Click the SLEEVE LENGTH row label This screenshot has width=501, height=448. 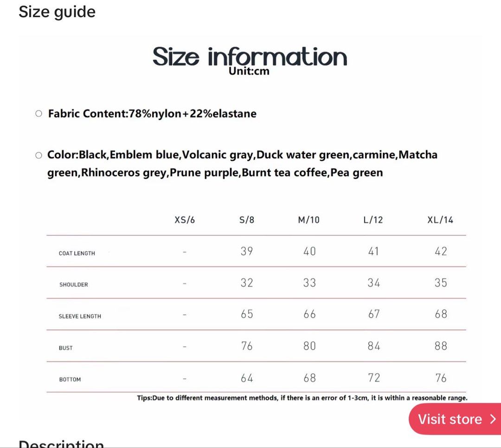click(80, 316)
